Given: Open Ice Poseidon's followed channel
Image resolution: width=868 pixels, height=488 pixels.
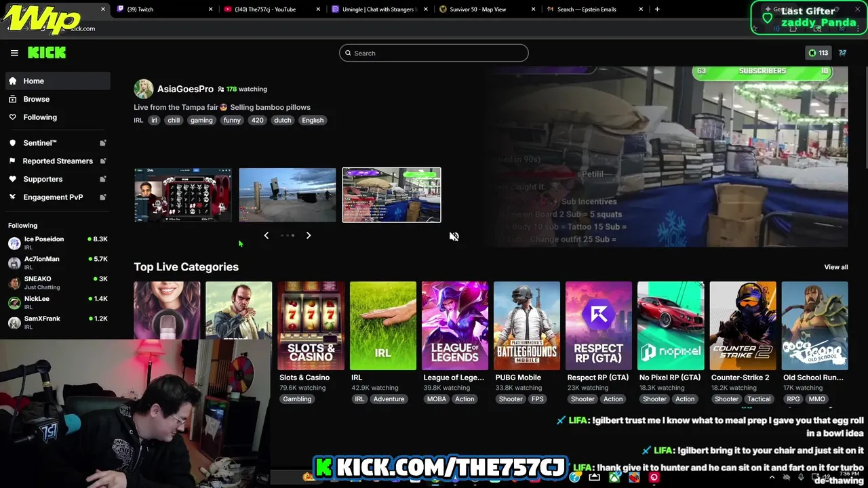Looking at the screenshot, I should pyautogui.click(x=58, y=243).
